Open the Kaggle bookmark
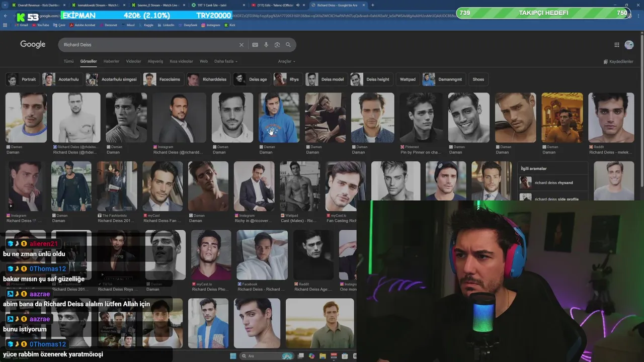The width and height of the screenshot is (644, 362). click(146, 25)
